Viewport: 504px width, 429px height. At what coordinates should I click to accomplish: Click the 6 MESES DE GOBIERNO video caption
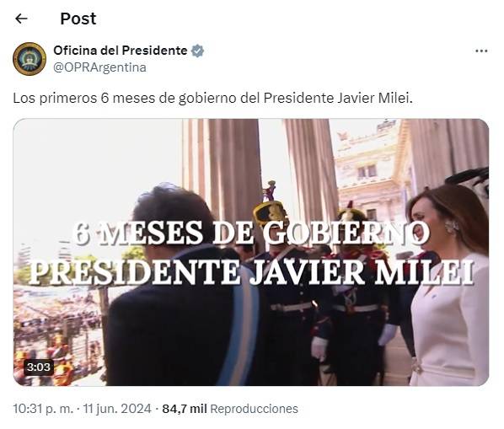coord(251,233)
